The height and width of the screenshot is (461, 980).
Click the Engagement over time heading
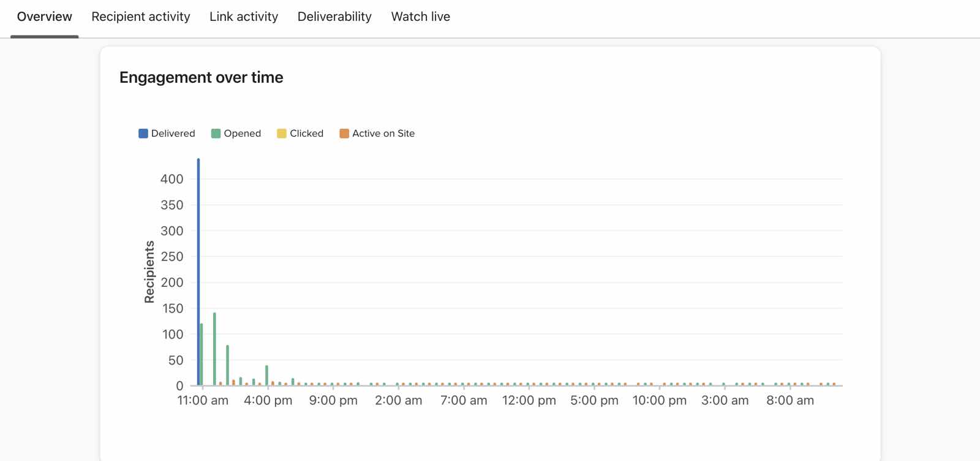[x=201, y=78]
